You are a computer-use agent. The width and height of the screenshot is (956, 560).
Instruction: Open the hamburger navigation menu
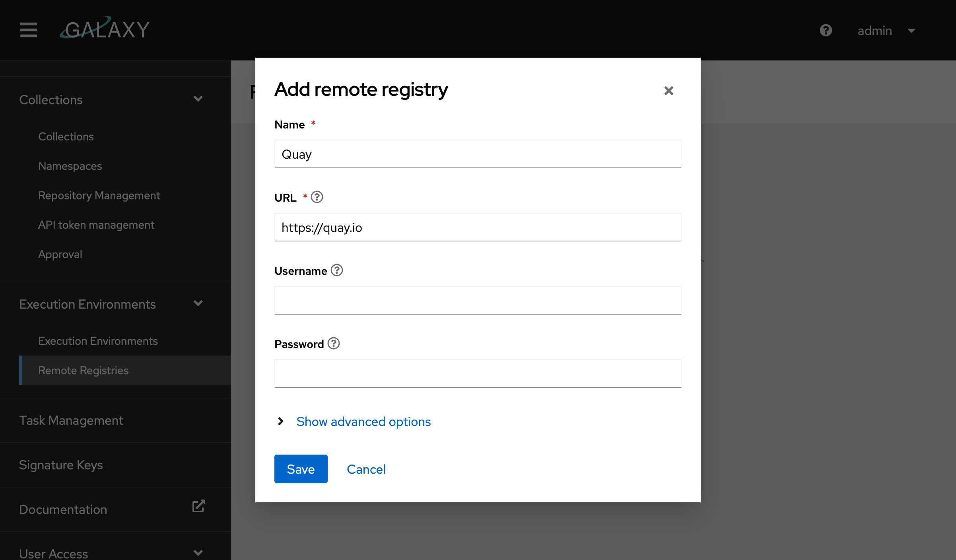tap(29, 30)
